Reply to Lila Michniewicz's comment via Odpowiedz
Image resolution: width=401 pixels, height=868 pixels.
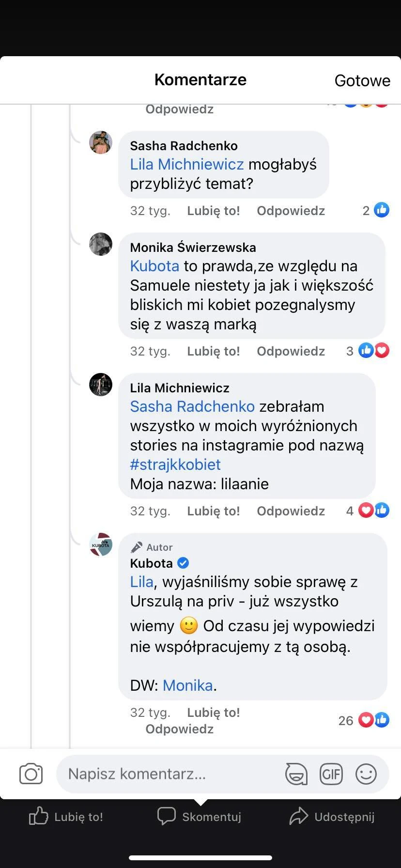(x=291, y=511)
